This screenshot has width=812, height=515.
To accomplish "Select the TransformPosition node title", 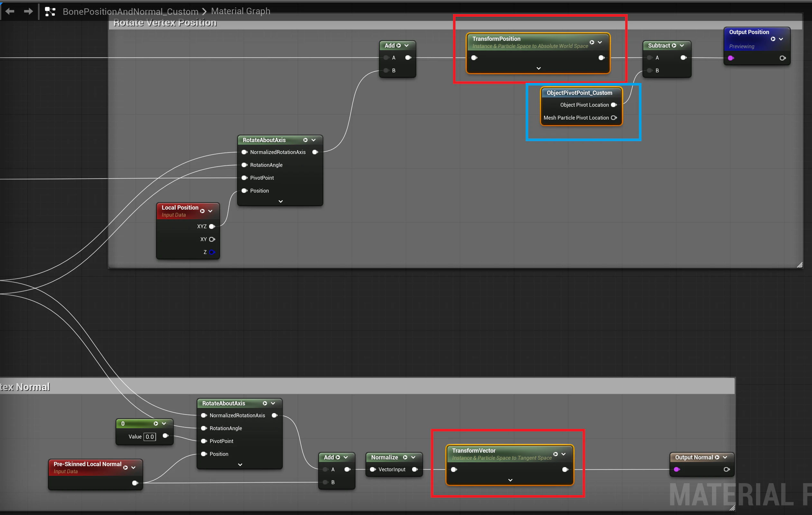I will pyautogui.click(x=496, y=39).
